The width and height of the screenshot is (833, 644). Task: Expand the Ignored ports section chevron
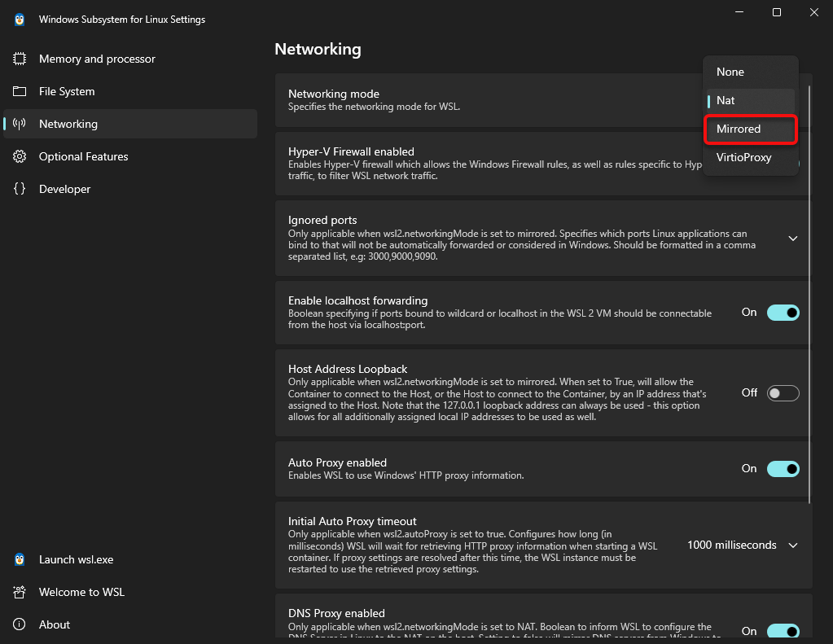[792, 239]
